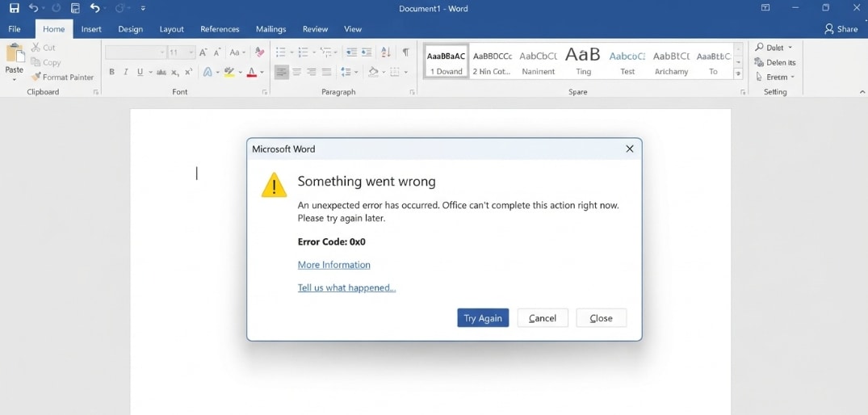Click the Paste clipboard icon
The width and height of the screenshot is (868, 415).
click(15, 54)
